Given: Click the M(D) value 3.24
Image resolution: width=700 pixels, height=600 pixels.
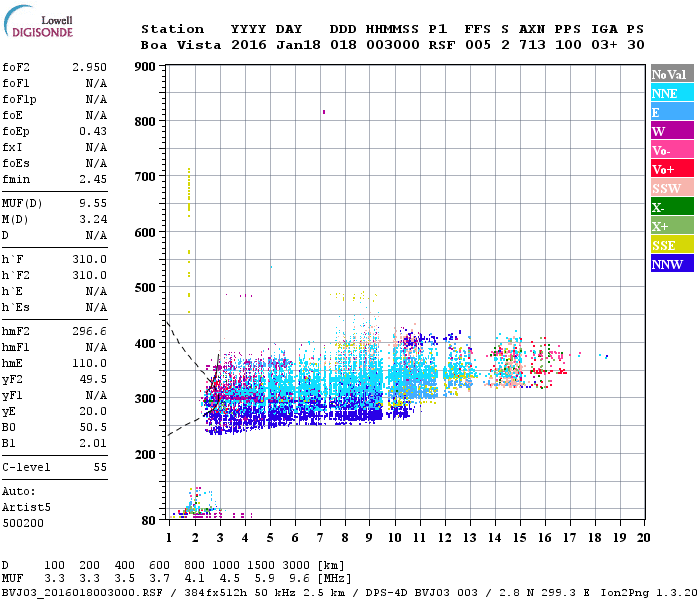Looking at the screenshot, I should tap(93, 220).
